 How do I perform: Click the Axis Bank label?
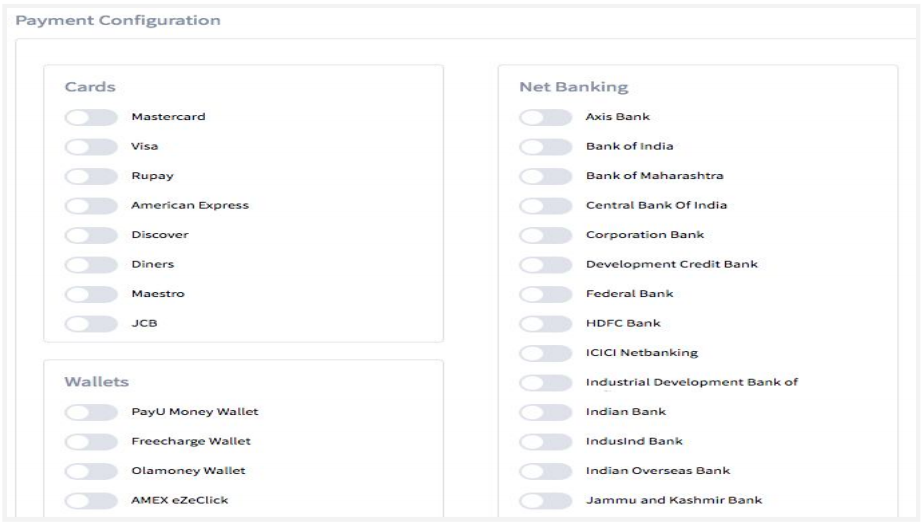point(618,116)
